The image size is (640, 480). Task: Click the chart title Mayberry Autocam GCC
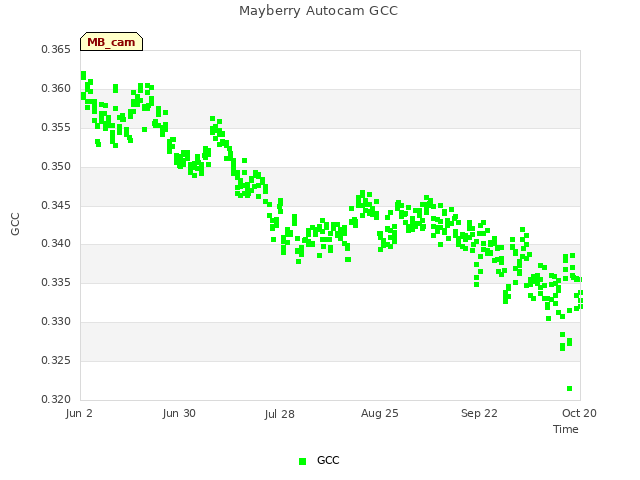(318, 11)
